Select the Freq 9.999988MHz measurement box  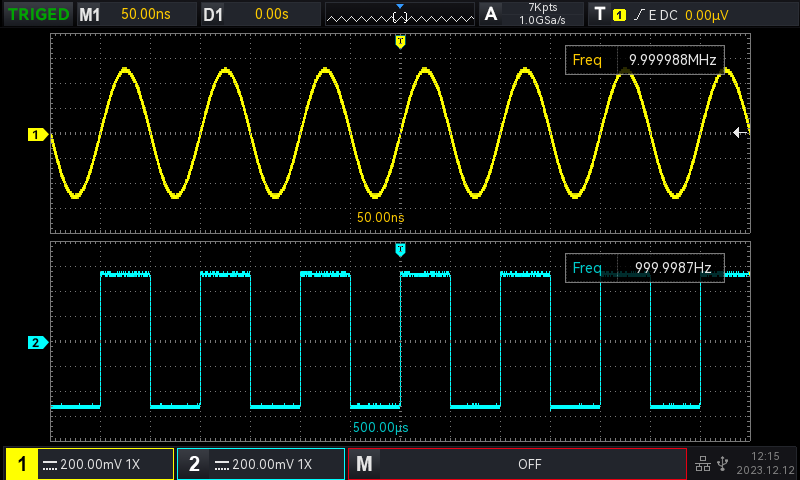pyautogui.click(x=644, y=61)
